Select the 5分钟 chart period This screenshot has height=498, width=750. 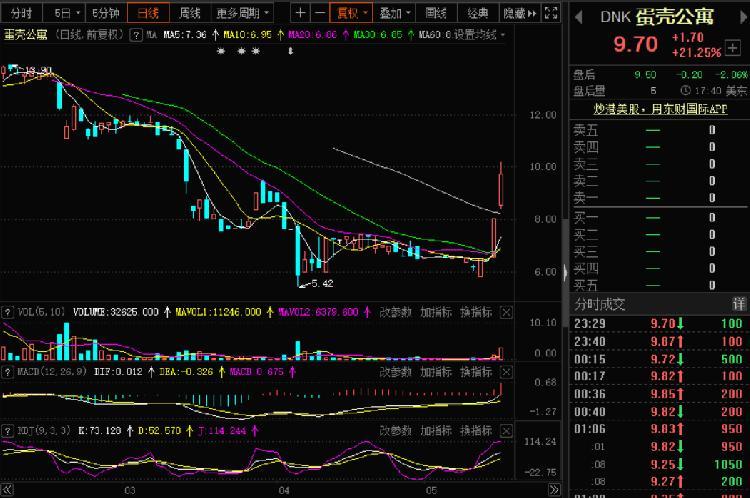click(104, 14)
